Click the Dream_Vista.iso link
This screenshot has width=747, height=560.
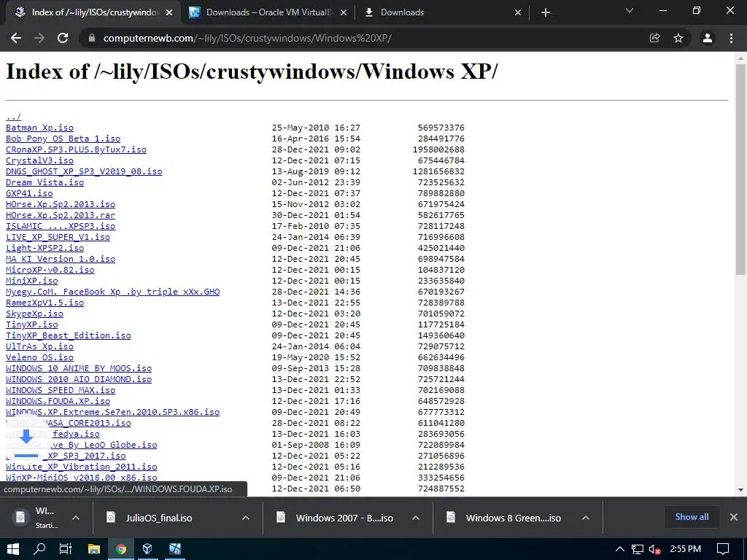(x=44, y=182)
